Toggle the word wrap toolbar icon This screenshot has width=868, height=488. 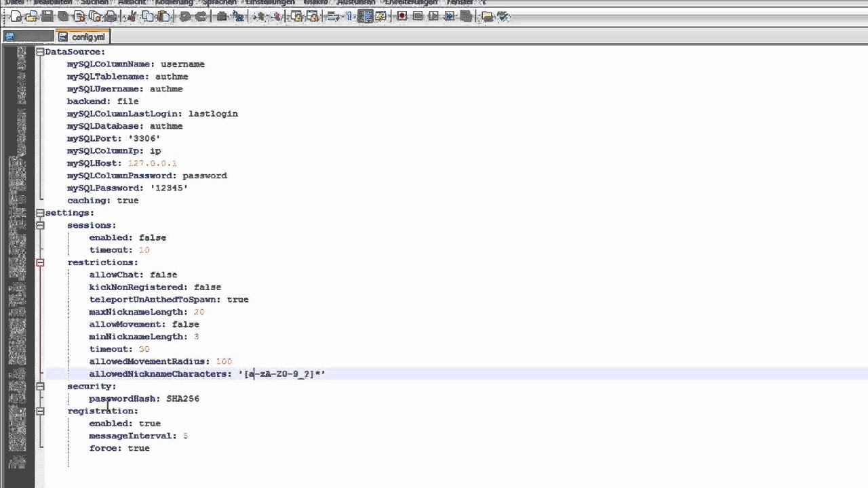333,16
